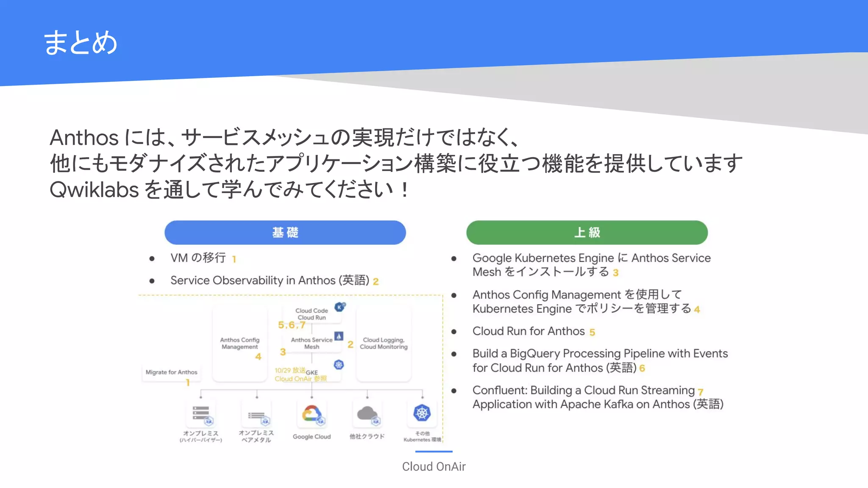Click the blue 基礎 pill button
The image size is (868, 488).
point(285,232)
